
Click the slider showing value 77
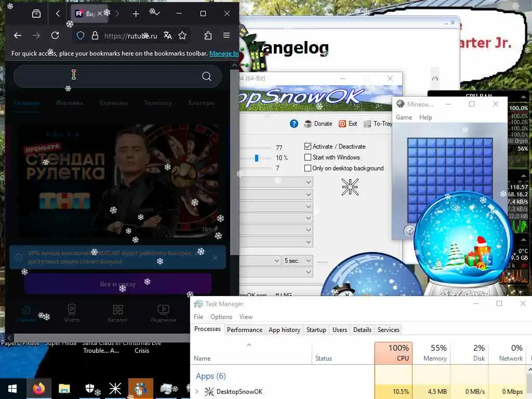click(255, 148)
